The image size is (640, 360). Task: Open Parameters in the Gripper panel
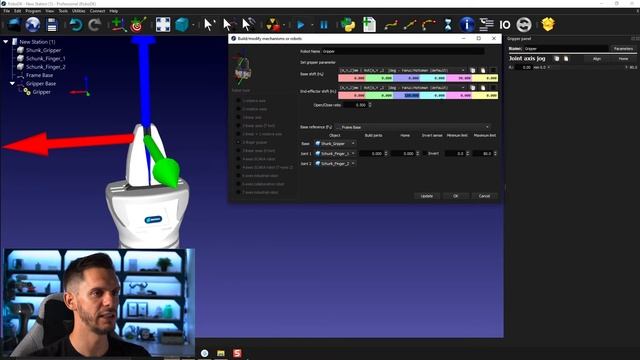pyautogui.click(x=623, y=49)
